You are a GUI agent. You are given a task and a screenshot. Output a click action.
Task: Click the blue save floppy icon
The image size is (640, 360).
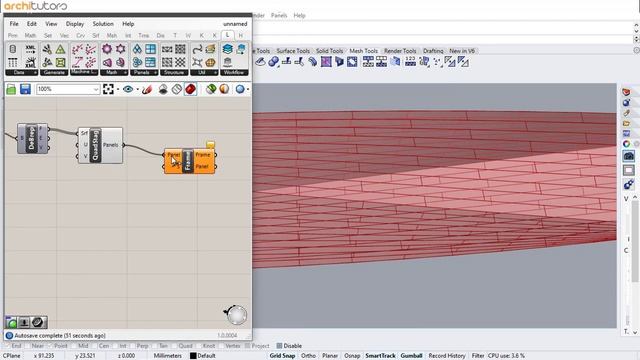pyautogui.click(x=25, y=89)
